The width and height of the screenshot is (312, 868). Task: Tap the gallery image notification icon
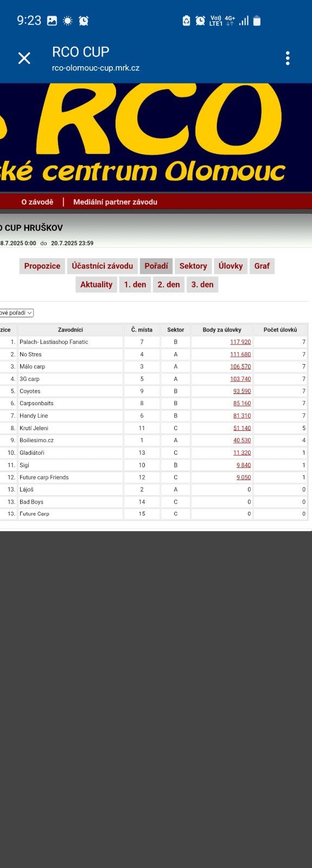[x=52, y=21]
